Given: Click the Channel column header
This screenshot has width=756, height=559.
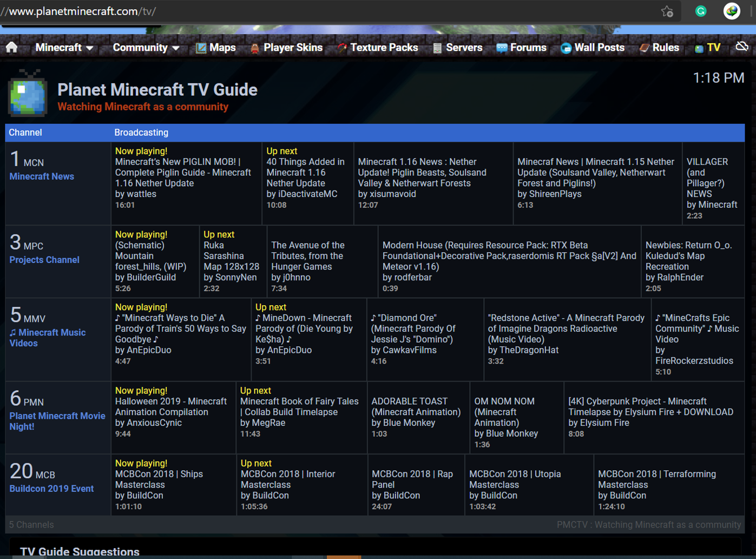Looking at the screenshot, I should (25, 133).
